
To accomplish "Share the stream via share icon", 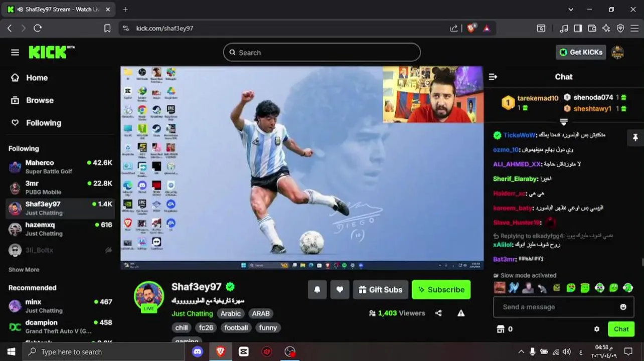I will pos(438,313).
